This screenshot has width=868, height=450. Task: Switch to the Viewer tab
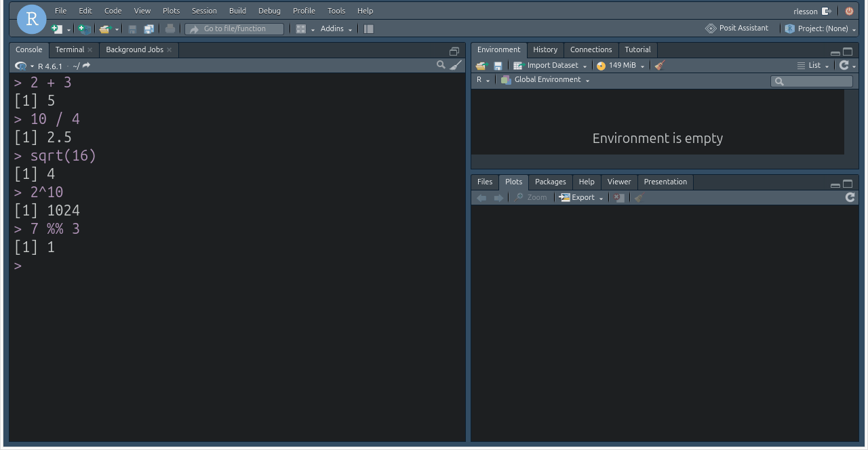click(619, 182)
